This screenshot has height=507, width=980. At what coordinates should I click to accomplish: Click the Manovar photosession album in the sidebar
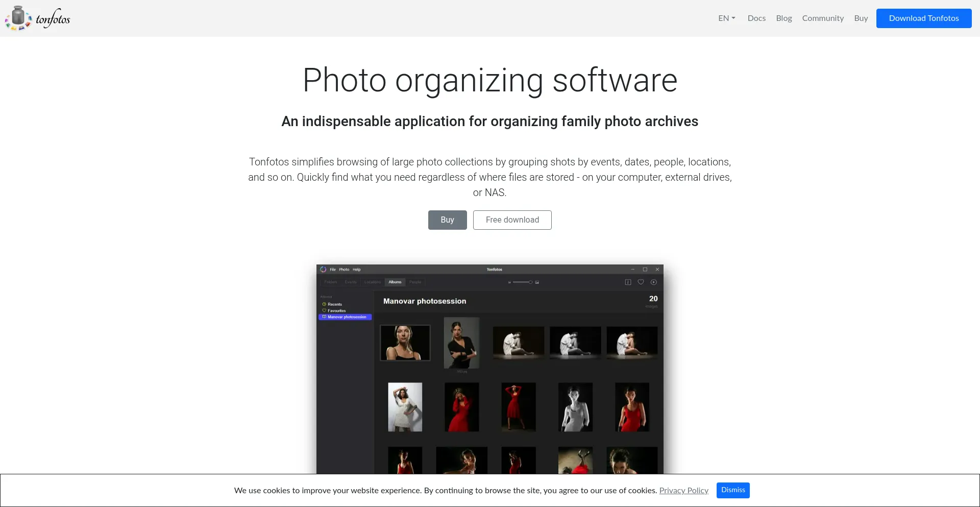[x=345, y=317]
